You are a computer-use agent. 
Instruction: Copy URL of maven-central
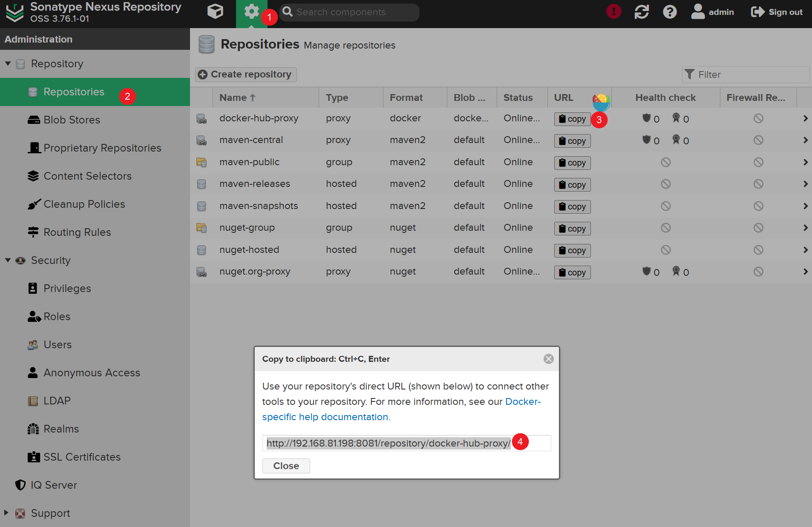572,141
